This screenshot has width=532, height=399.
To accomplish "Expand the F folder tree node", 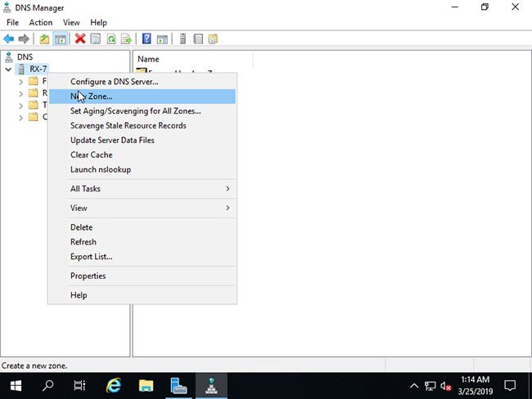I will click(21, 82).
